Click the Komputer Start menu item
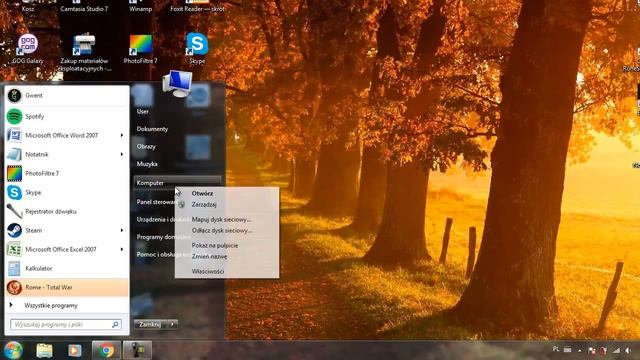Screen dimensions: 640x360 [x=178, y=183]
